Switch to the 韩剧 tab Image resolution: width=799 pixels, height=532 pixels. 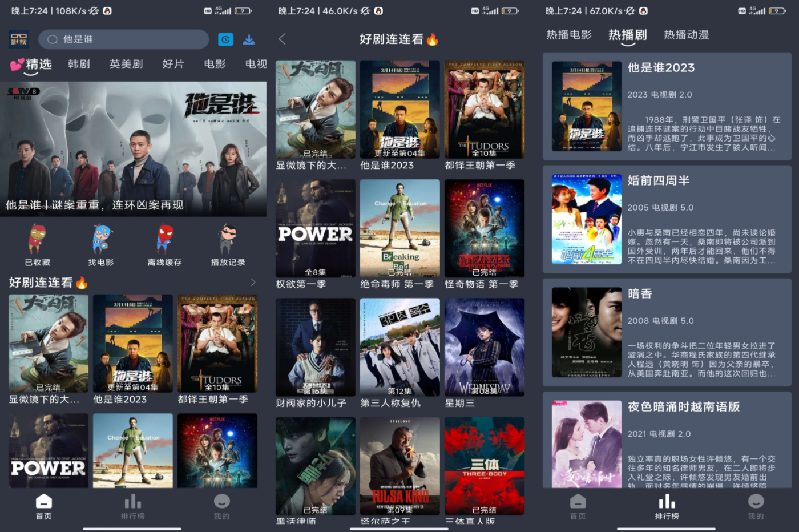click(x=79, y=64)
